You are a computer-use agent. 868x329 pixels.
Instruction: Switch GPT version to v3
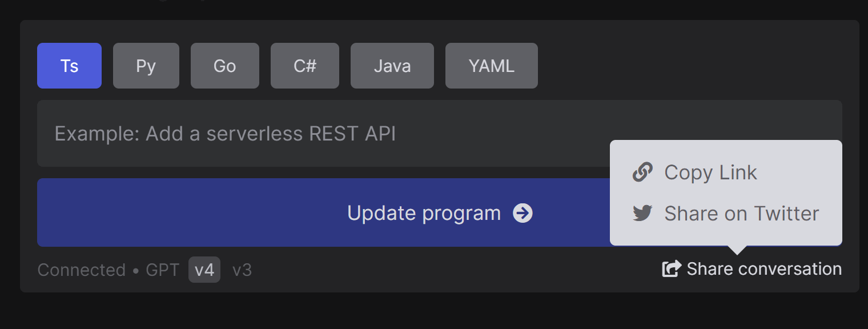242,270
